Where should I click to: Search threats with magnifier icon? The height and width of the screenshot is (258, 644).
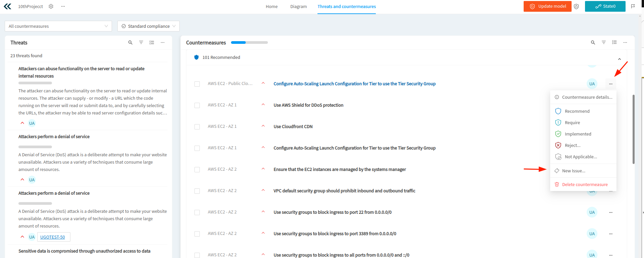pyautogui.click(x=130, y=42)
